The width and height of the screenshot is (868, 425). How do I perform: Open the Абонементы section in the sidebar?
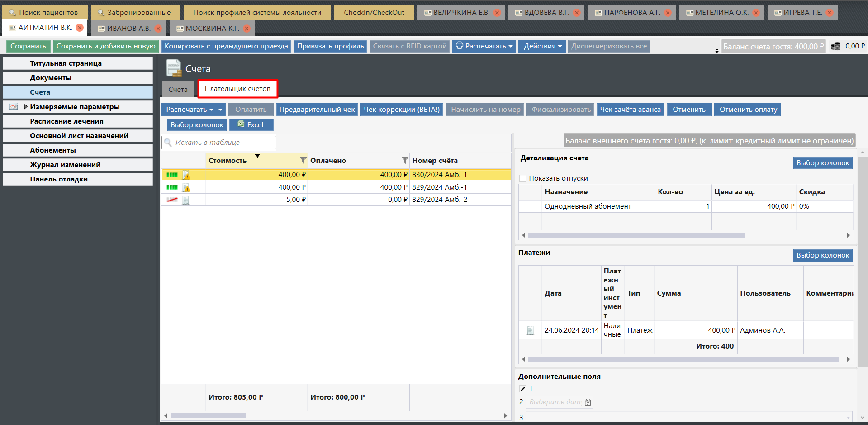click(x=53, y=150)
